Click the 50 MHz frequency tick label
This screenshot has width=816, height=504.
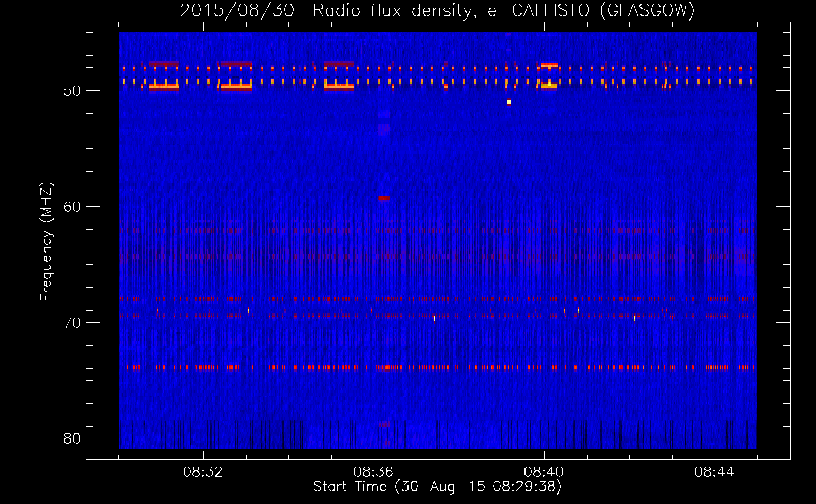tap(72, 91)
